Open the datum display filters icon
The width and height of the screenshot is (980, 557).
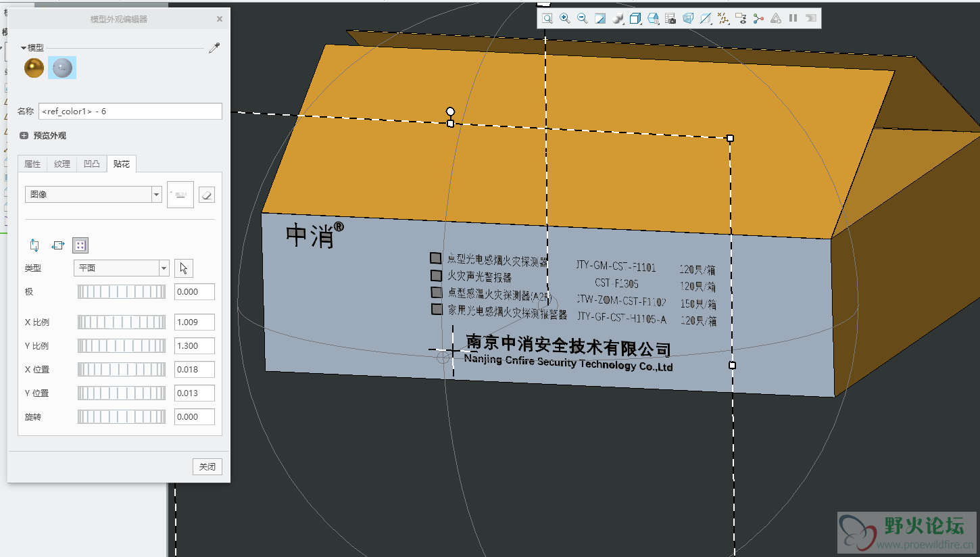point(723,19)
